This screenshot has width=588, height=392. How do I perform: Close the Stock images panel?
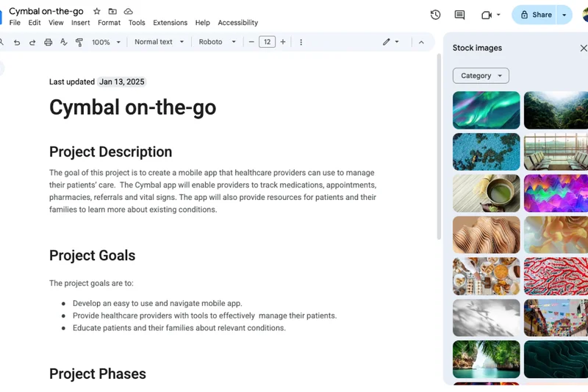click(584, 48)
